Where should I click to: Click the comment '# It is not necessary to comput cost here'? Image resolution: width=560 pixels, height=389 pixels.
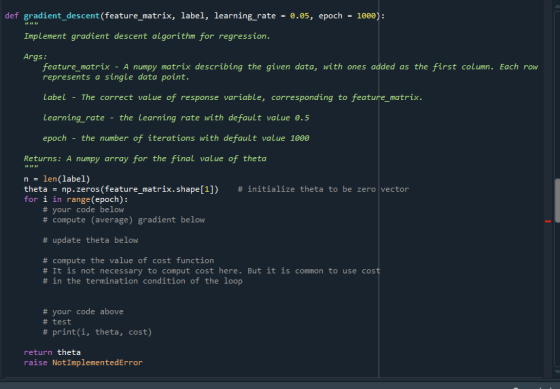211,271
